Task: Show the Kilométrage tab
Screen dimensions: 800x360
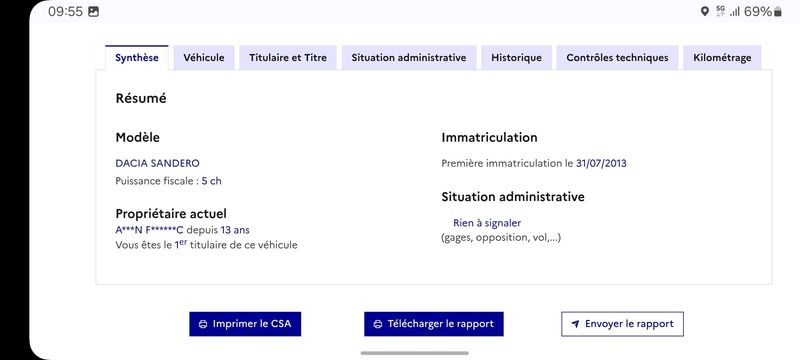Action: pyautogui.click(x=722, y=58)
